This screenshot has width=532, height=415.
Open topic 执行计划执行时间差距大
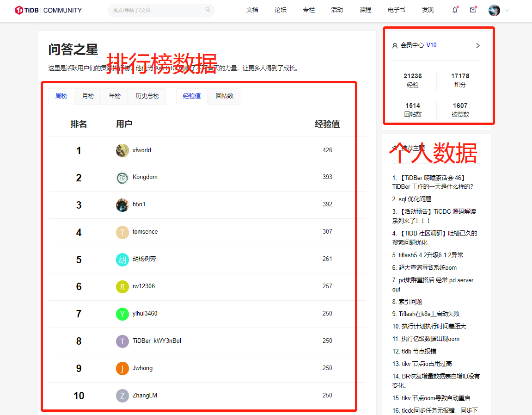(x=429, y=326)
